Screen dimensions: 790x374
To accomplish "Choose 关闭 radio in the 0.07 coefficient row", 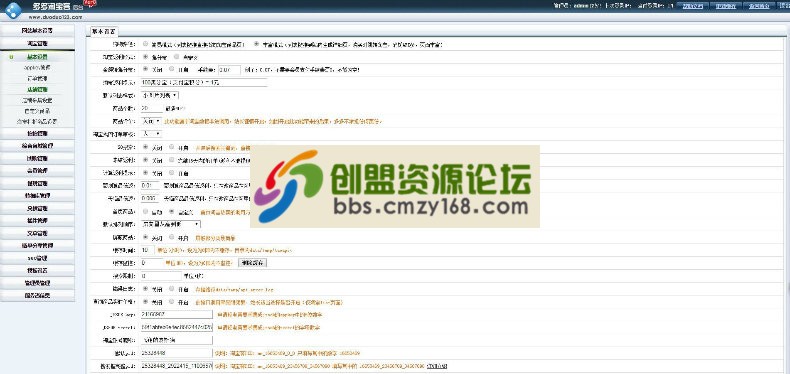I will click(x=146, y=69).
